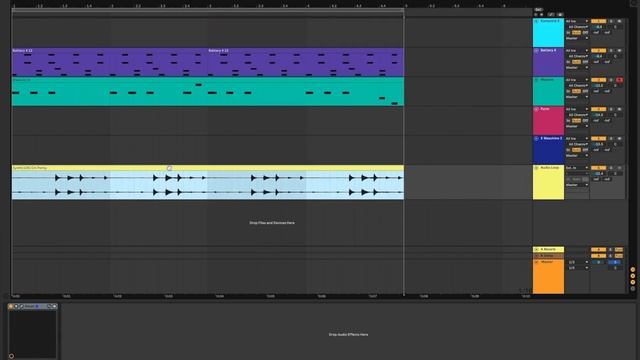Toggle the topmost show/hide section circle button
Viewport: 640px width, 360px height.
tap(633, 270)
